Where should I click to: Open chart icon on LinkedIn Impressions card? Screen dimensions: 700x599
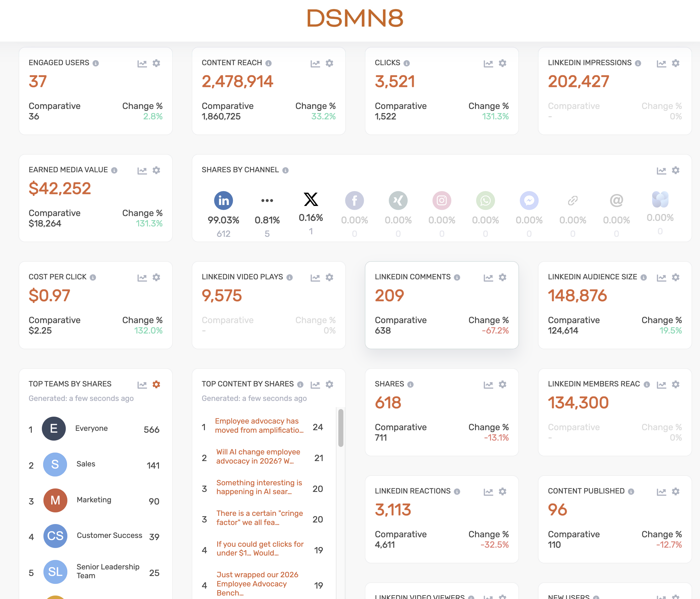(661, 64)
